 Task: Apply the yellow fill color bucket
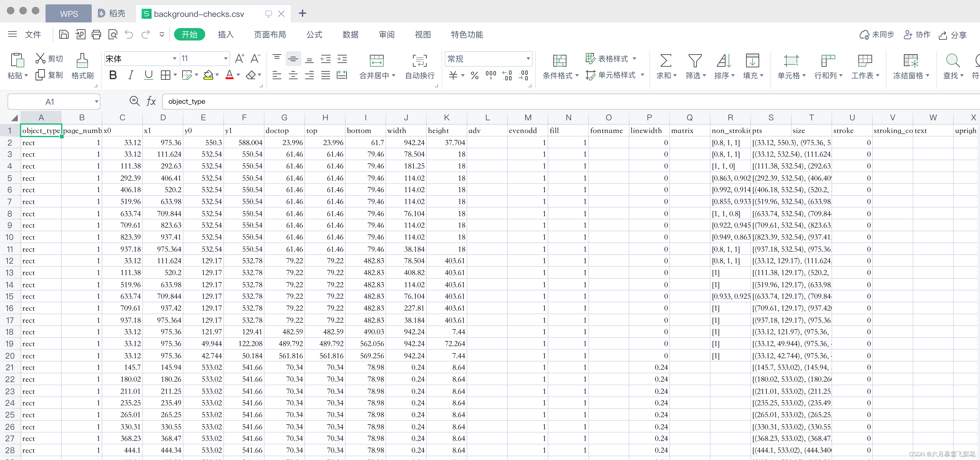pyautogui.click(x=208, y=75)
